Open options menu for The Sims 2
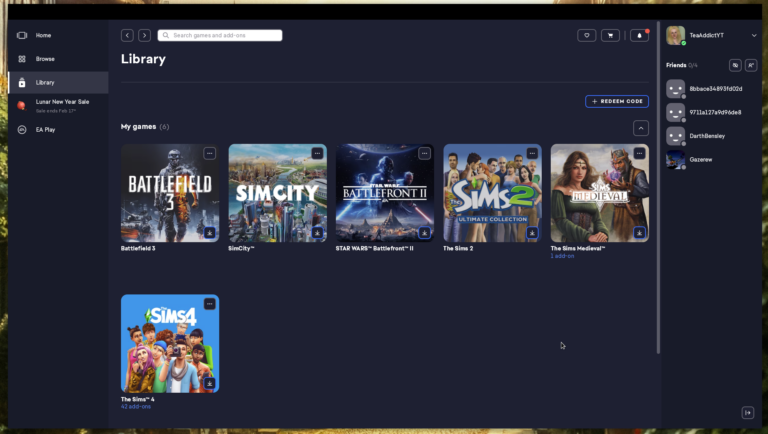Image resolution: width=768 pixels, height=434 pixels. click(532, 153)
